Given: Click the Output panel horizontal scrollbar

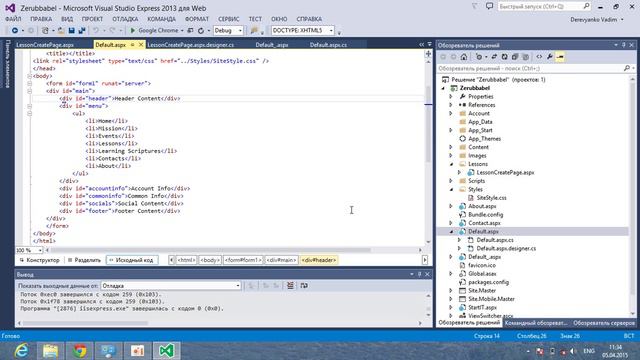Looking at the screenshot, I should [86, 323].
